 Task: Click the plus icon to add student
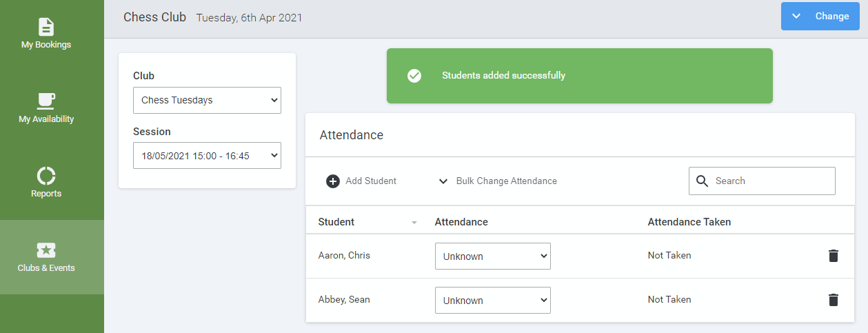(333, 181)
